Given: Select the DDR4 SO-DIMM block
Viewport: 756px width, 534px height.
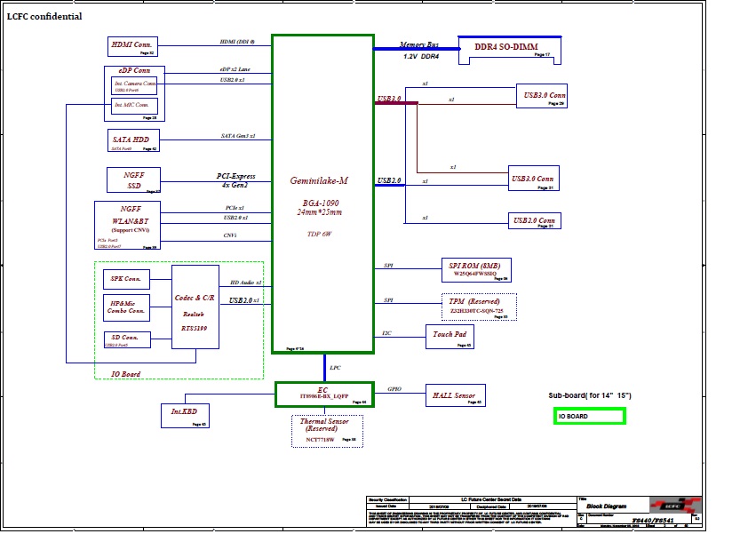Looking at the screenshot, I should click(x=510, y=50).
